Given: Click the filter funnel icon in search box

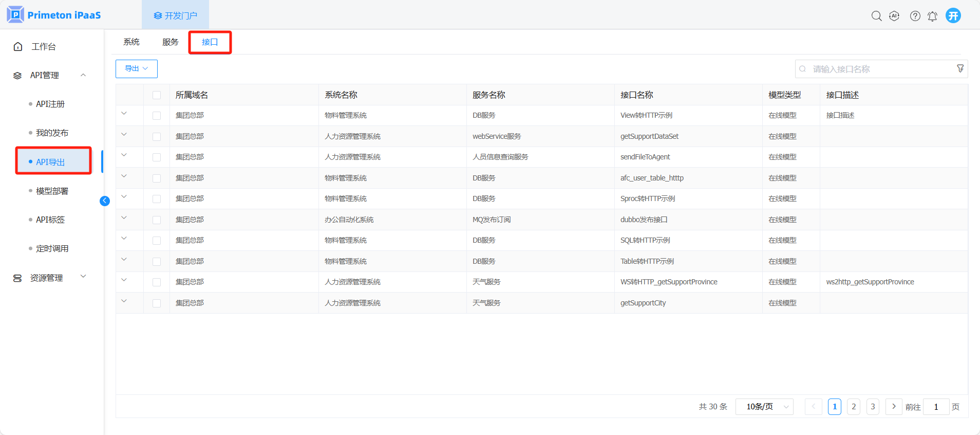Looking at the screenshot, I should pyautogui.click(x=960, y=69).
